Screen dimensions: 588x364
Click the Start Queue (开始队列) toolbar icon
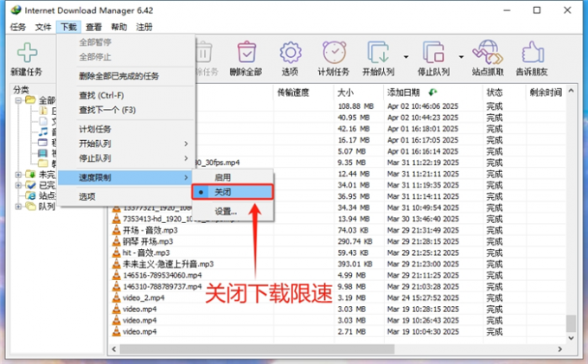pyautogui.click(x=378, y=52)
